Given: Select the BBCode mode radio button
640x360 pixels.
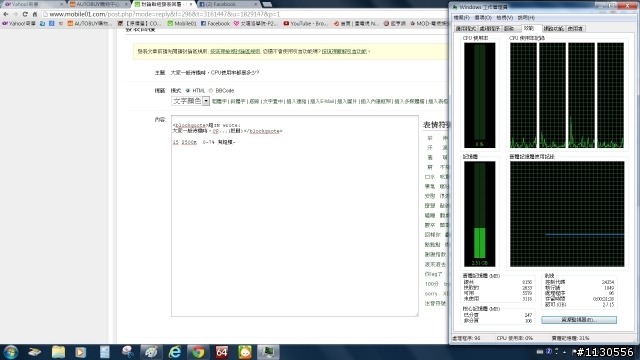Looking at the screenshot, I should click(211, 91).
